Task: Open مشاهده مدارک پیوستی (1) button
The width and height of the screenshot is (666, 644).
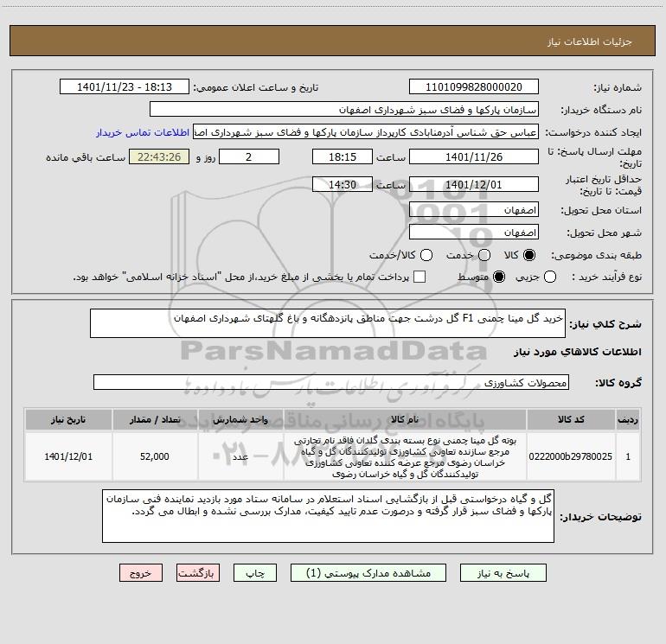Action: (368, 573)
